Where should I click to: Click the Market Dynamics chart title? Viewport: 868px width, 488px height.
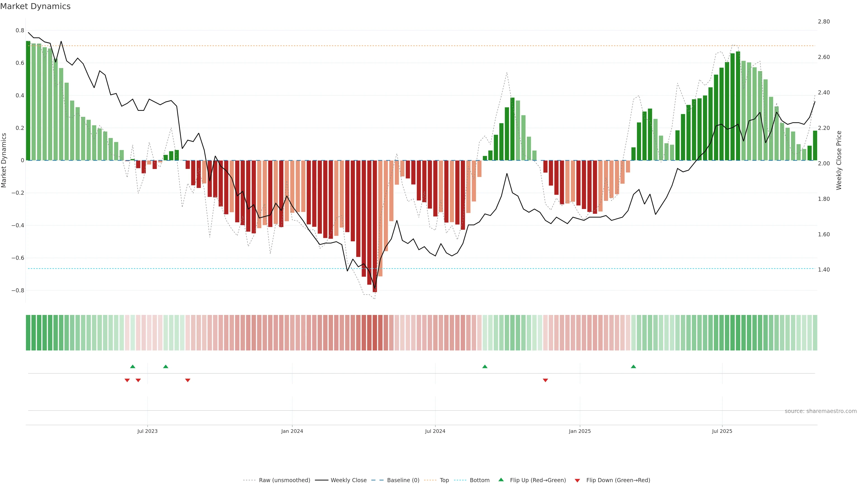point(35,6)
